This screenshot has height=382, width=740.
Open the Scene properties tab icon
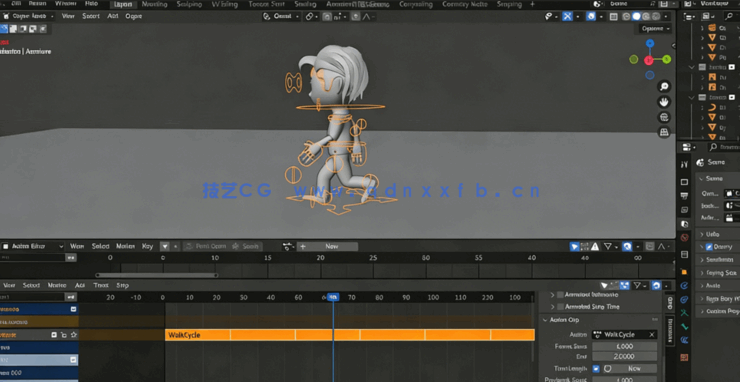coord(685,224)
